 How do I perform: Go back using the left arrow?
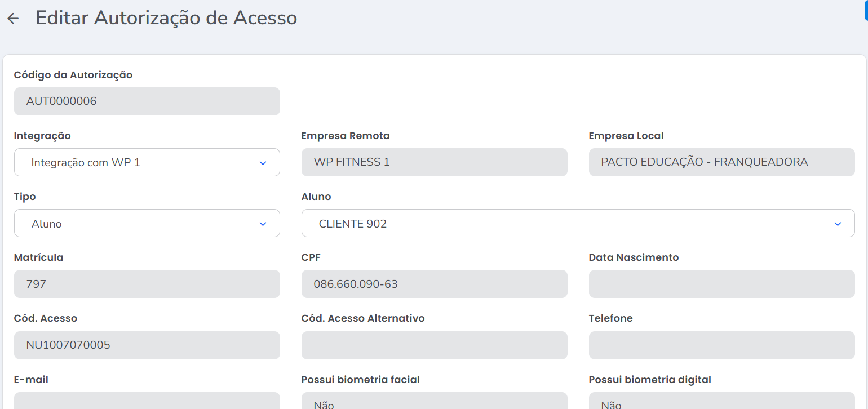pos(13,18)
